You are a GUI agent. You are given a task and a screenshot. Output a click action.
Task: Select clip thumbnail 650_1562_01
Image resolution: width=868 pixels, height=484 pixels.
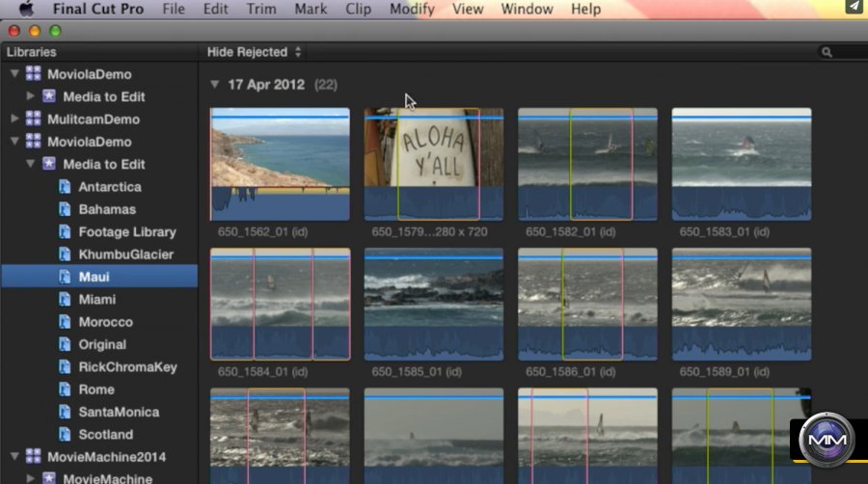pyautogui.click(x=280, y=164)
